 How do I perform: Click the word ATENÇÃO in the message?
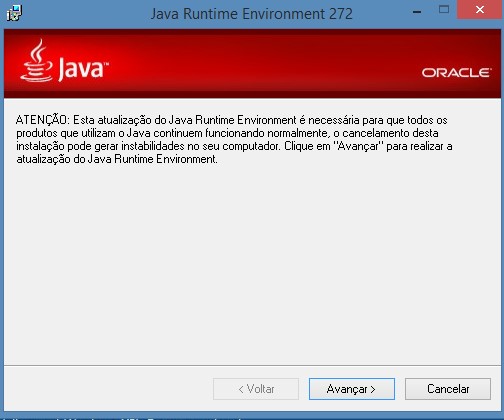point(41,120)
